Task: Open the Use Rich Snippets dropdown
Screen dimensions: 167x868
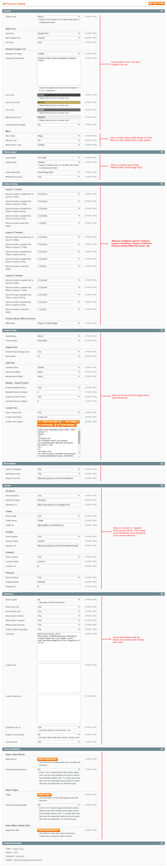Action: [59, 469]
